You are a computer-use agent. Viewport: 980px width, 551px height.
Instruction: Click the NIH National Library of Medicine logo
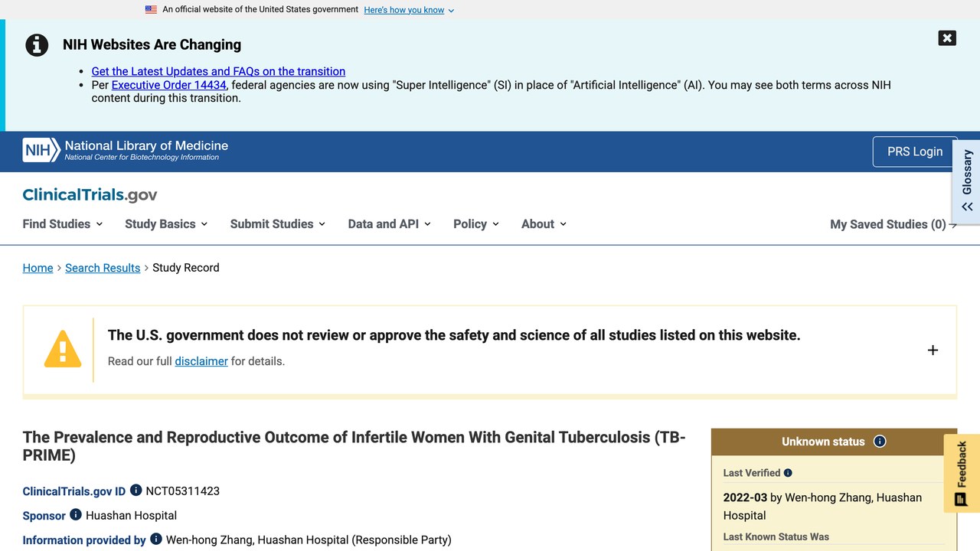pyautogui.click(x=126, y=150)
